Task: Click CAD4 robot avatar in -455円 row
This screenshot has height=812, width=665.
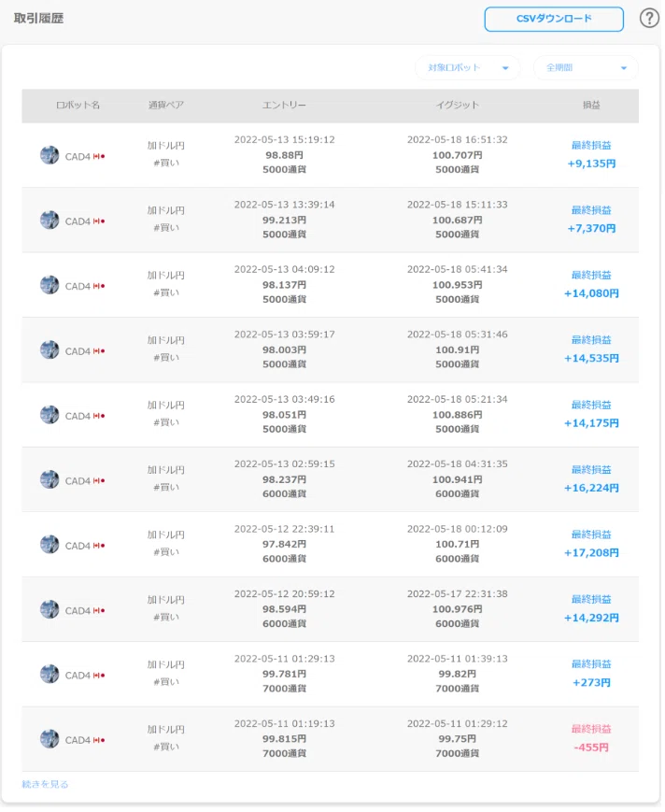Action: coord(50,739)
